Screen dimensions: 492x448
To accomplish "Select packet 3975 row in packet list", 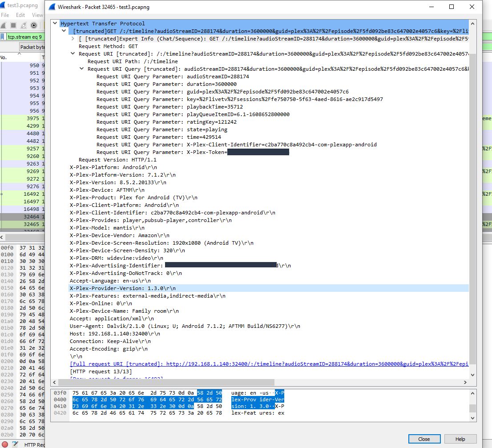I will (22, 118).
